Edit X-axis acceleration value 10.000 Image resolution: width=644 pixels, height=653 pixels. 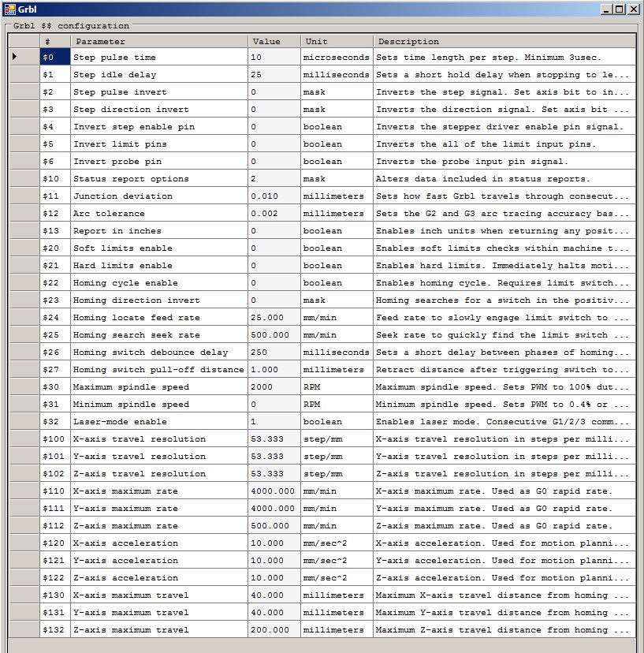[275, 543]
